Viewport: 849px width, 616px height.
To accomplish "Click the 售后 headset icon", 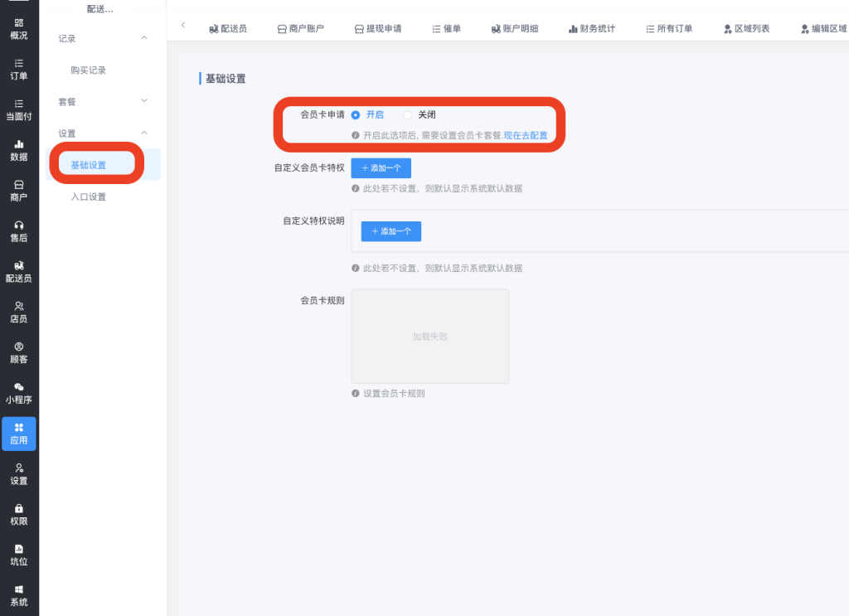I will click(18, 226).
